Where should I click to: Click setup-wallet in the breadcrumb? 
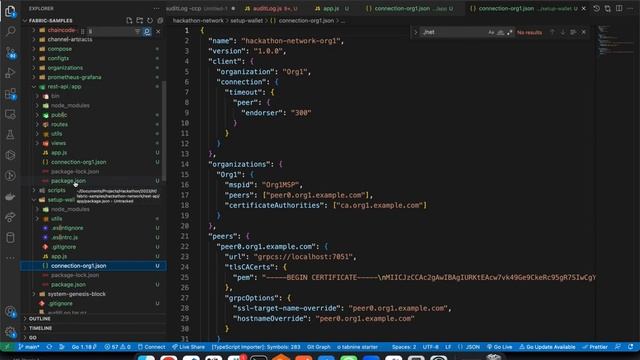246,20
